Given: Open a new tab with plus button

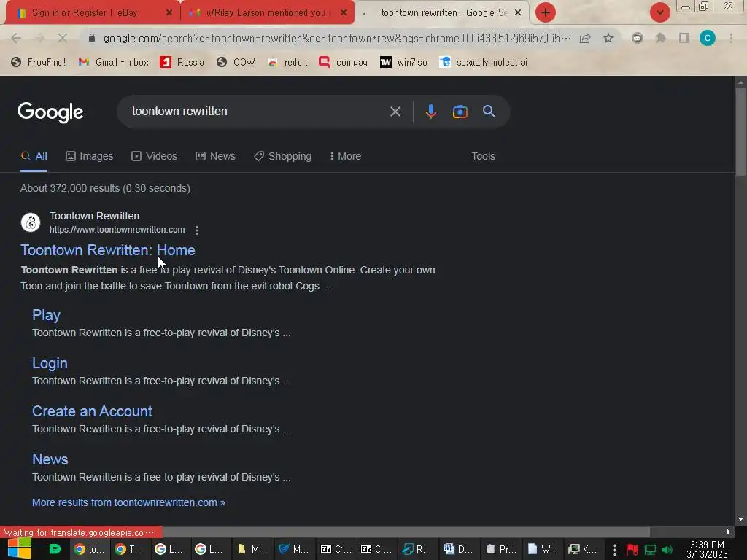Looking at the screenshot, I should [x=546, y=12].
